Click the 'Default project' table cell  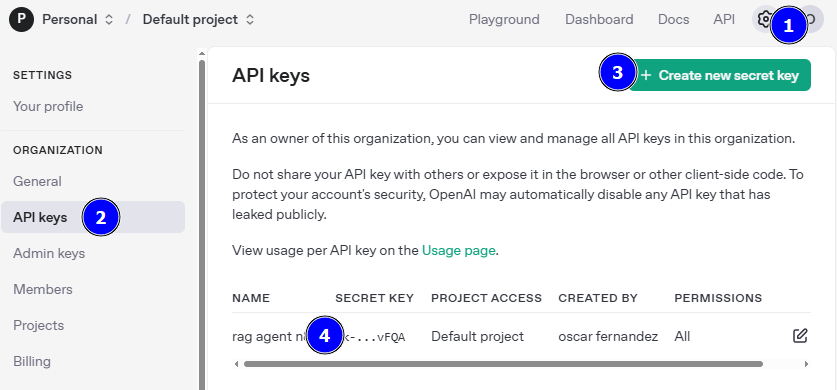coord(478,337)
